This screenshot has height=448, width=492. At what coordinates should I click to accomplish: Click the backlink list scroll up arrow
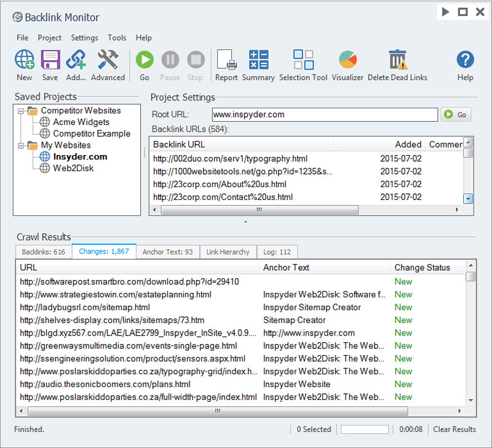point(468,143)
